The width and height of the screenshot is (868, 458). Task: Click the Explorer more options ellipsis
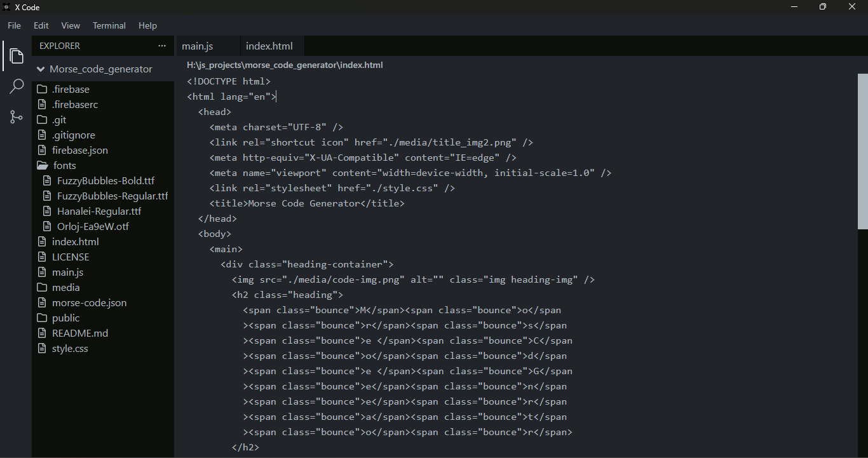point(162,46)
